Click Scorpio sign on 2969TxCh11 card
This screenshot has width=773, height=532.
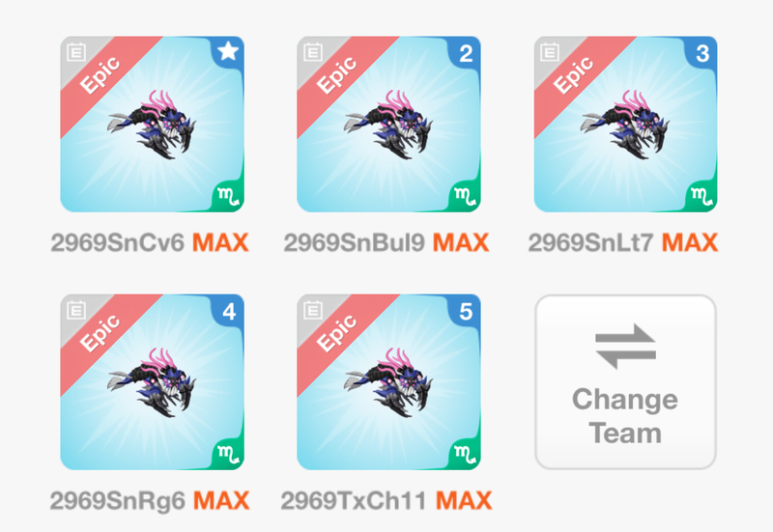click(465, 454)
